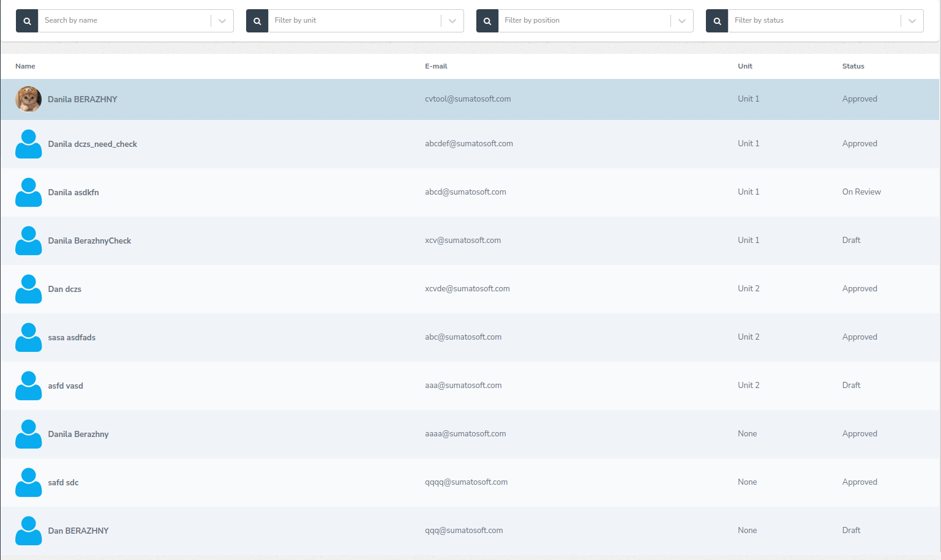Click avatar icon of Dan dczs

click(x=28, y=289)
